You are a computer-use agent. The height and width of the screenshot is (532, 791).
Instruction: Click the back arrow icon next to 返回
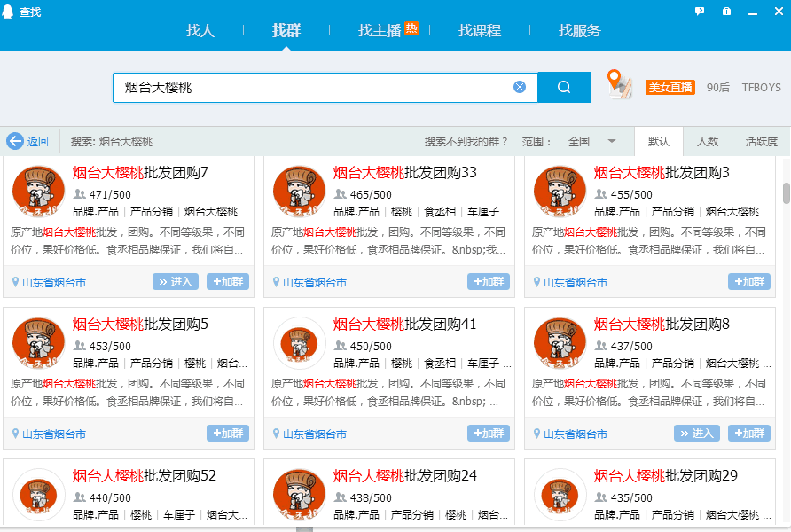(x=15, y=140)
